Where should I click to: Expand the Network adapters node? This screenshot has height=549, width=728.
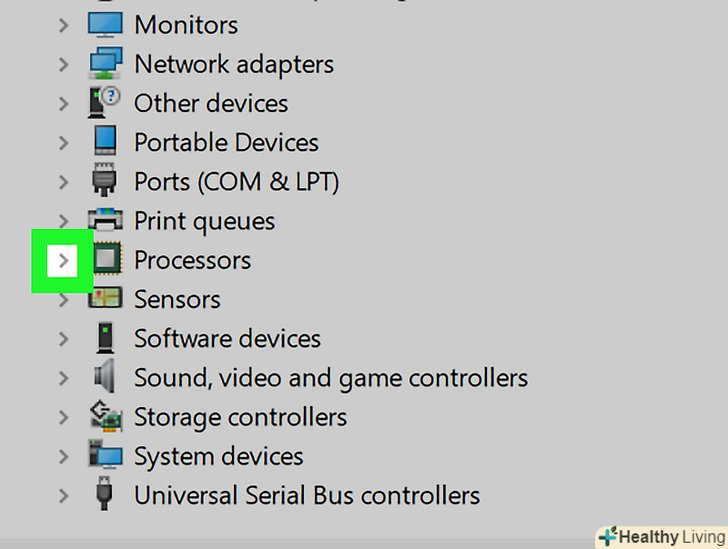pyautogui.click(x=63, y=64)
